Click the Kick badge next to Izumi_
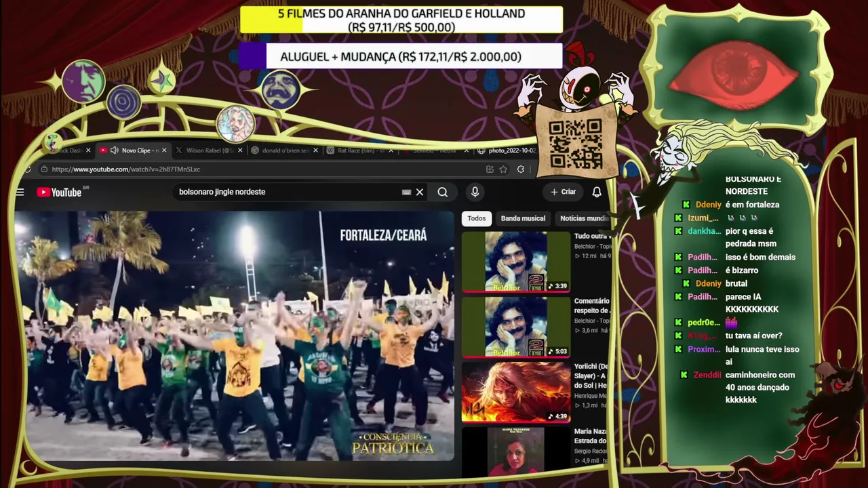This screenshot has height=488, width=868. coord(678,218)
